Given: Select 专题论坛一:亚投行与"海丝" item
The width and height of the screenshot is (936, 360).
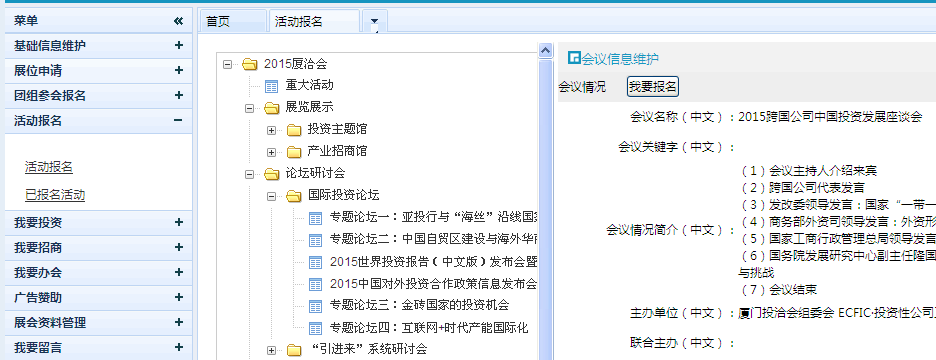Looking at the screenshot, I should click(x=433, y=217).
